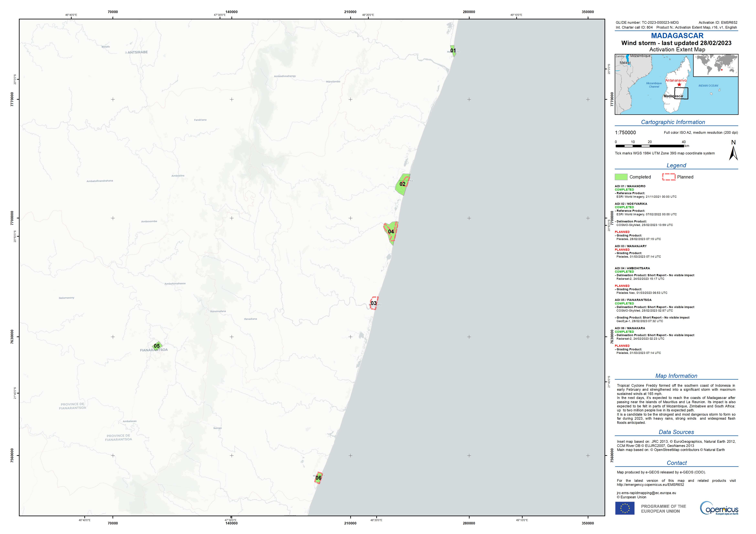Viewport: 756px width, 534px height.
Task: Click the AOI 04 Ambohitsara map marker
Action: 391,232
